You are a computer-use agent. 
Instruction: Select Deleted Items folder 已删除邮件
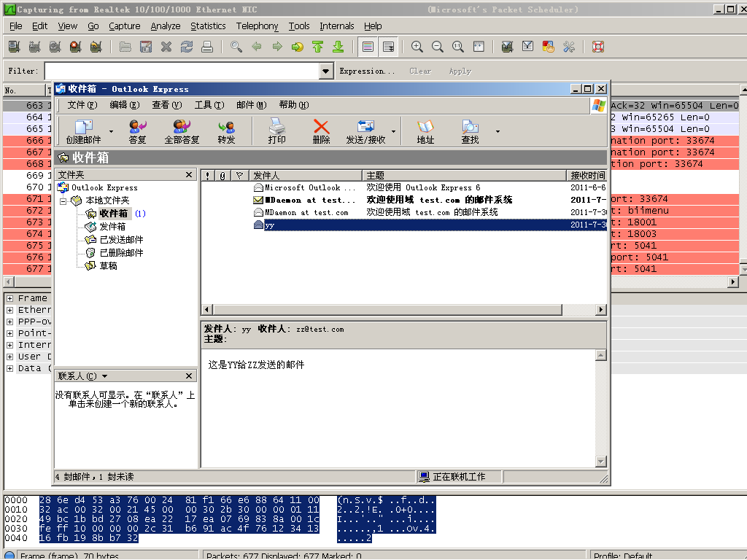[x=122, y=253]
